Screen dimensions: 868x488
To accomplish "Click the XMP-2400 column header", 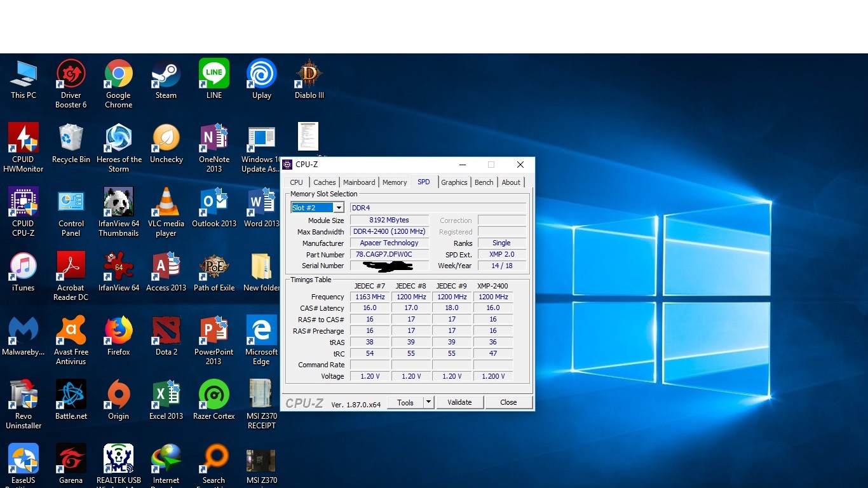I will tap(492, 286).
